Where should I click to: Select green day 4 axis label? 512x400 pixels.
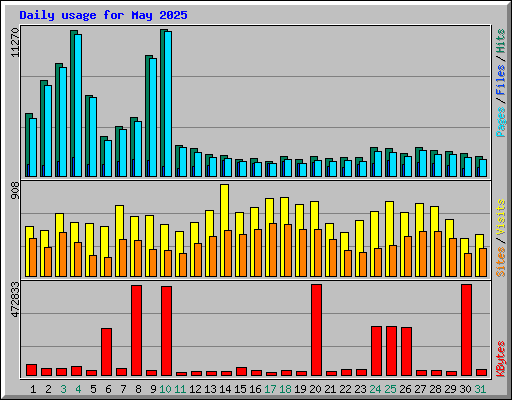(78, 389)
